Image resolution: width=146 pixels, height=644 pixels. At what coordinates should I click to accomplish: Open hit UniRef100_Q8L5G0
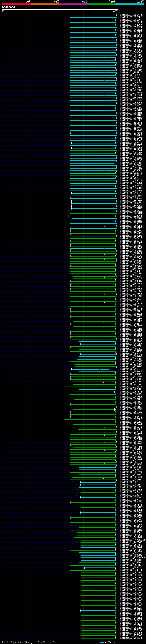131,20
